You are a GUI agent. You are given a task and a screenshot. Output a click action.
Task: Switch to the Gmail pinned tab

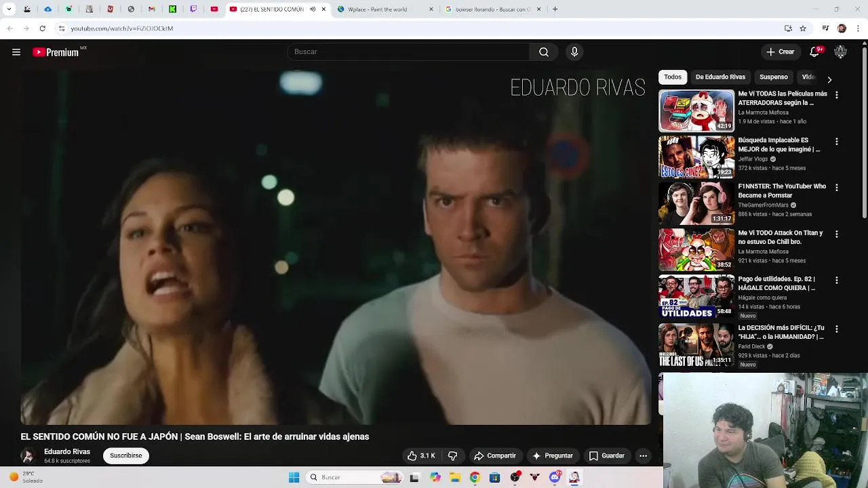point(152,9)
